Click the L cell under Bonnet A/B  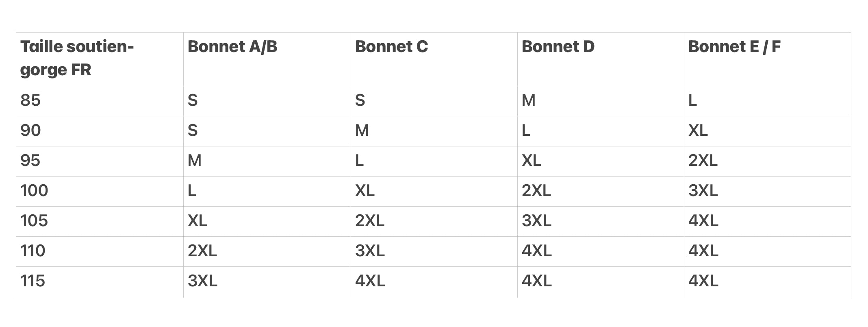pos(192,191)
